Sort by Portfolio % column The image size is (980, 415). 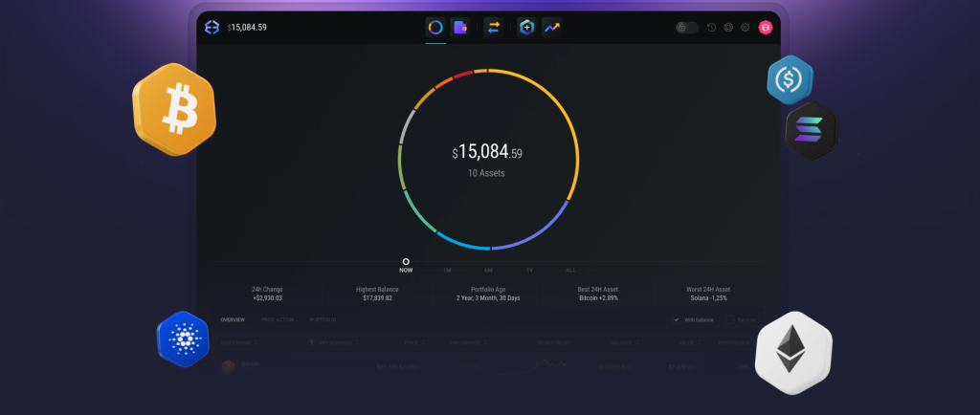tap(734, 342)
